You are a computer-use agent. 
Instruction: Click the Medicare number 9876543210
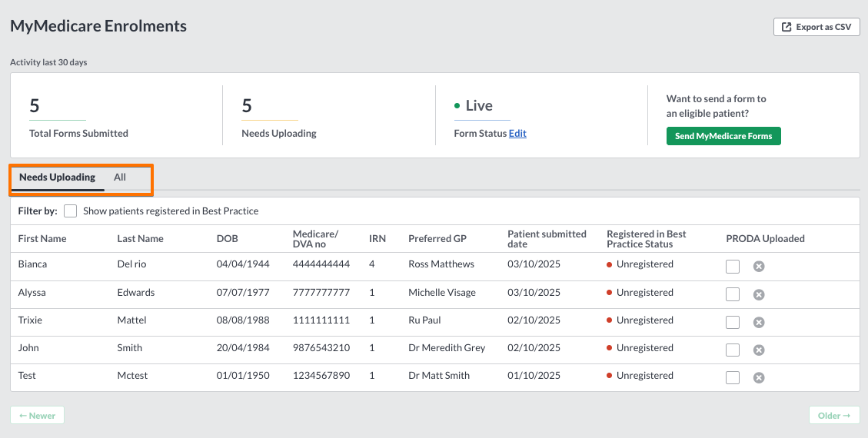tap(321, 348)
